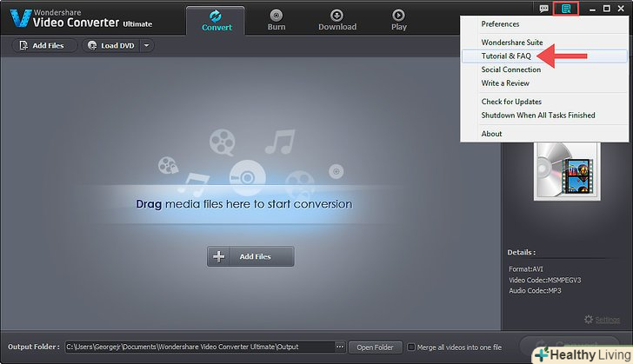The image size is (633, 364).
Task: Choose Wondershare Suite menu entry
Action: point(511,43)
